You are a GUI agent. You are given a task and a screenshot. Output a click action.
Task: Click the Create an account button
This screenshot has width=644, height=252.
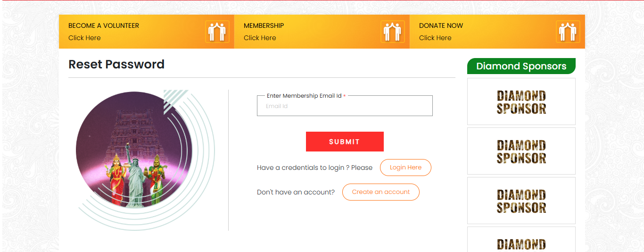point(381,192)
